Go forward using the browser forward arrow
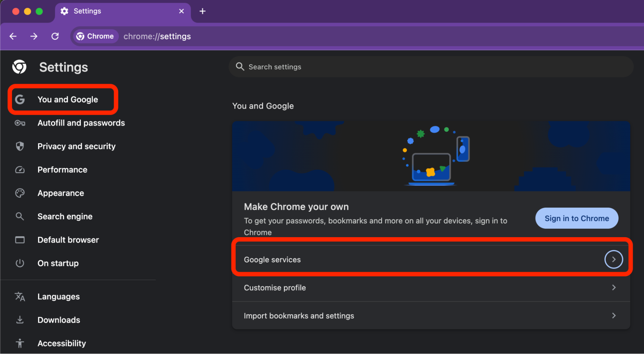The width and height of the screenshot is (644, 354). point(34,36)
